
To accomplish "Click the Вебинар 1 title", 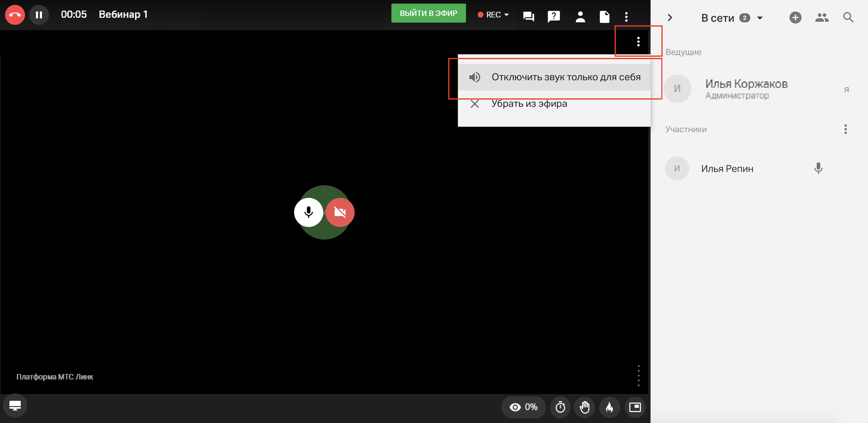I will [123, 14].
